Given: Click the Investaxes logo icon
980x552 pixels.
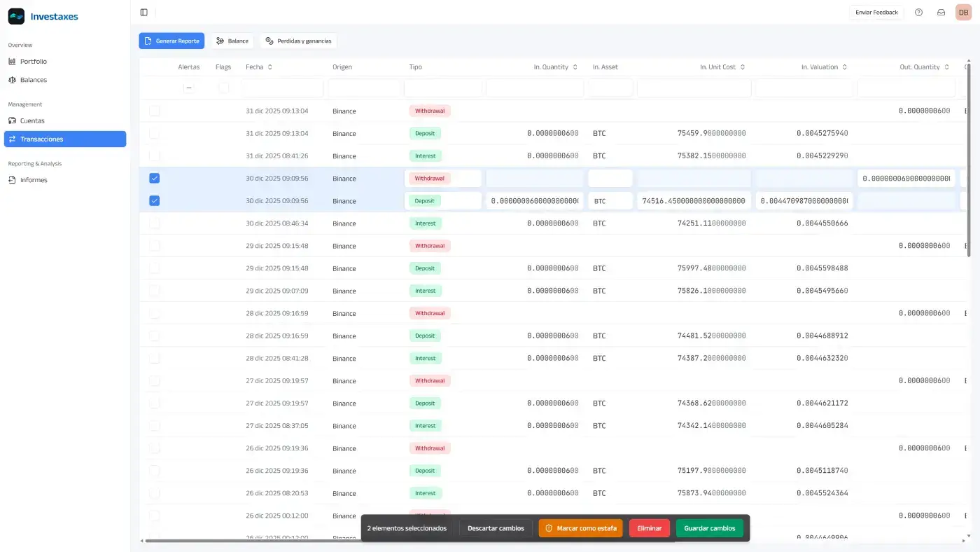Looking at the screenshot, I should (x=16, y=16).
